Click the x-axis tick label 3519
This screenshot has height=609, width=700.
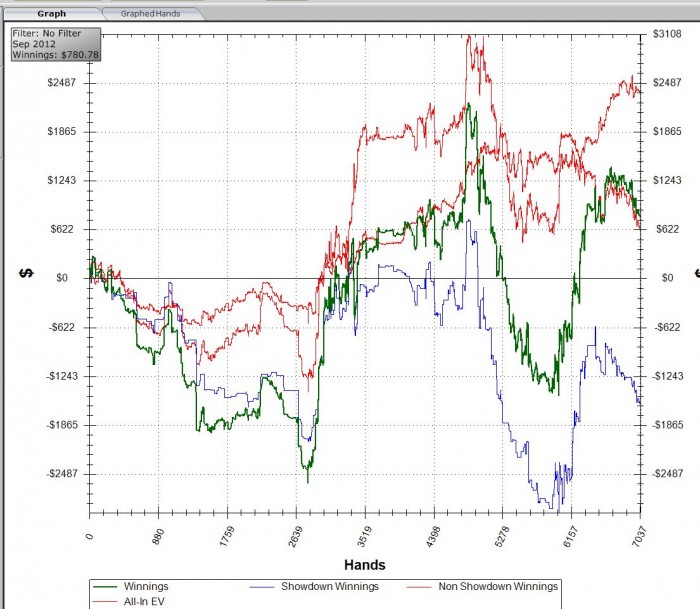(x=364, y=537)
